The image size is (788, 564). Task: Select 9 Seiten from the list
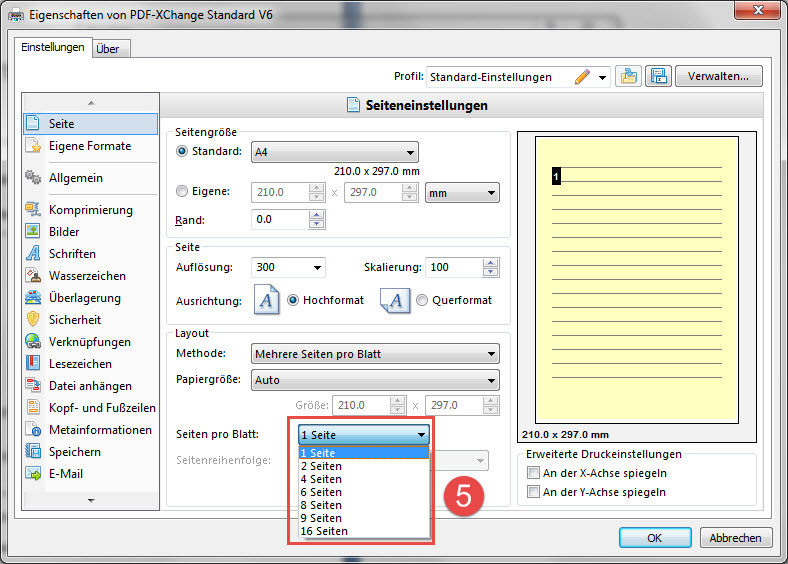pyautogui.click(x=364, y=518)
